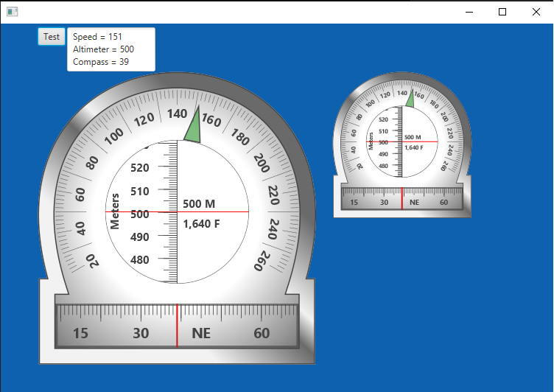Click the 100 mark on the large speed dial
The image size is (554, 392).
tap(113, 136)
